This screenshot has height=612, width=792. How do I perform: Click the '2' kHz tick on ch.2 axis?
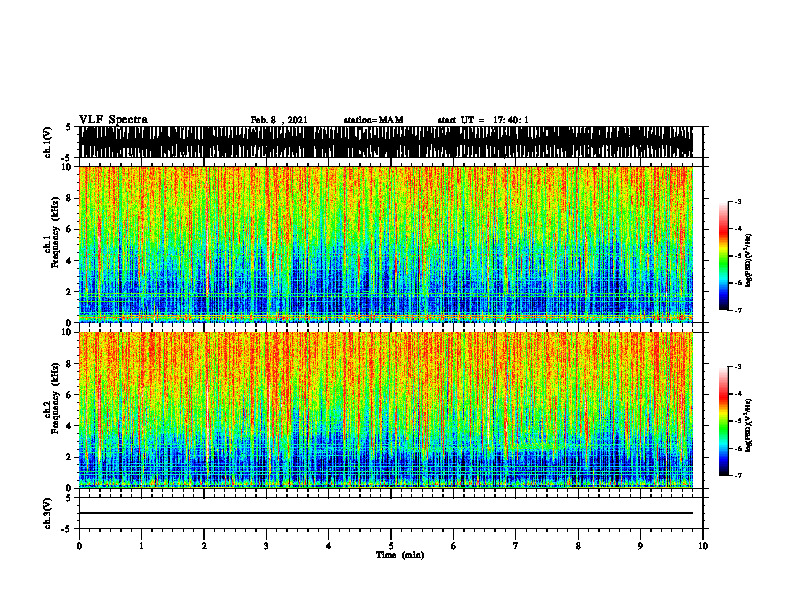pyautogui.click(x=70, y=457)
